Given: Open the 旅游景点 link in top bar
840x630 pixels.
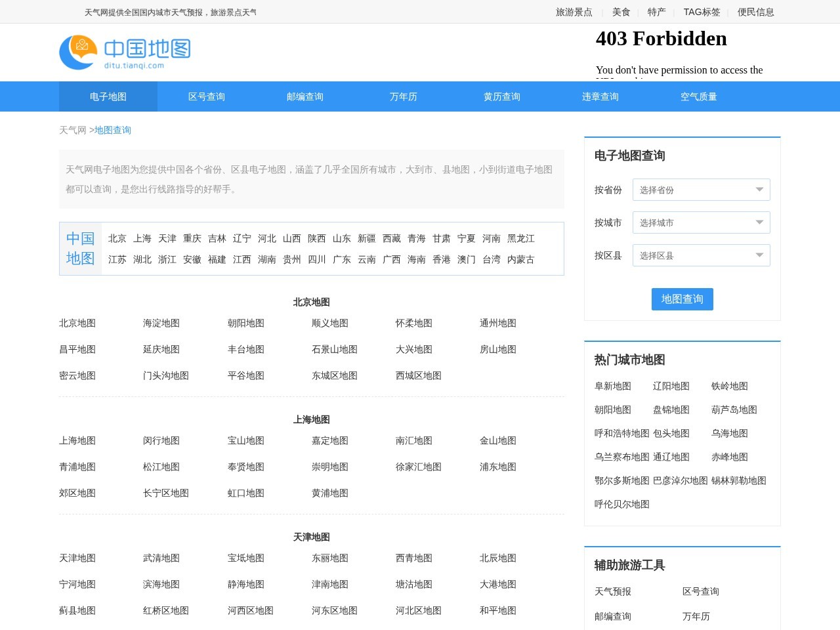Looking at the screenshot, I should [574, 12].
